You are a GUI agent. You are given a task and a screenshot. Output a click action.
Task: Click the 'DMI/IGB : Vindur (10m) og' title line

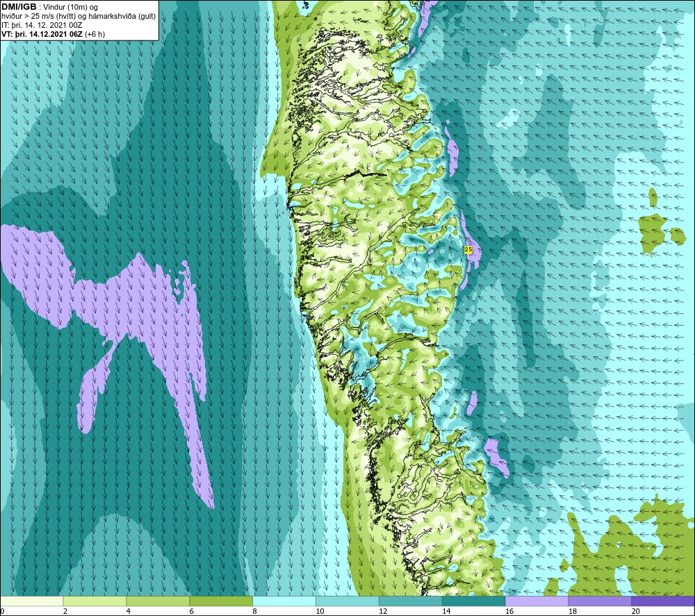pos(49,7)
